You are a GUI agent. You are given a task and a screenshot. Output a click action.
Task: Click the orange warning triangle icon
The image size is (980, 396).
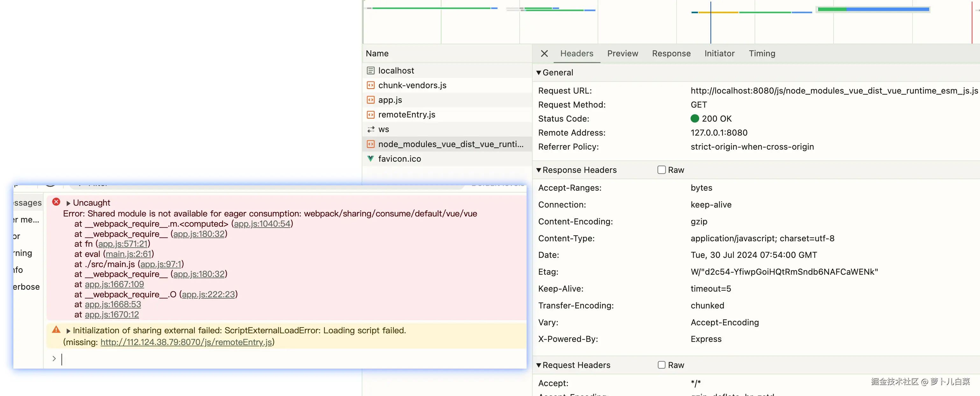[x=56, y=330]
